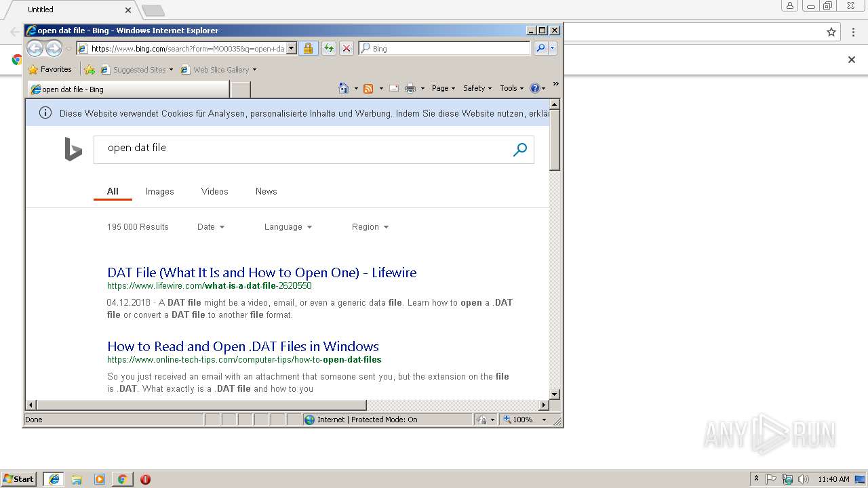Expand the Print options dropdown arrow
868x488 pixels.
pos(422,88)
